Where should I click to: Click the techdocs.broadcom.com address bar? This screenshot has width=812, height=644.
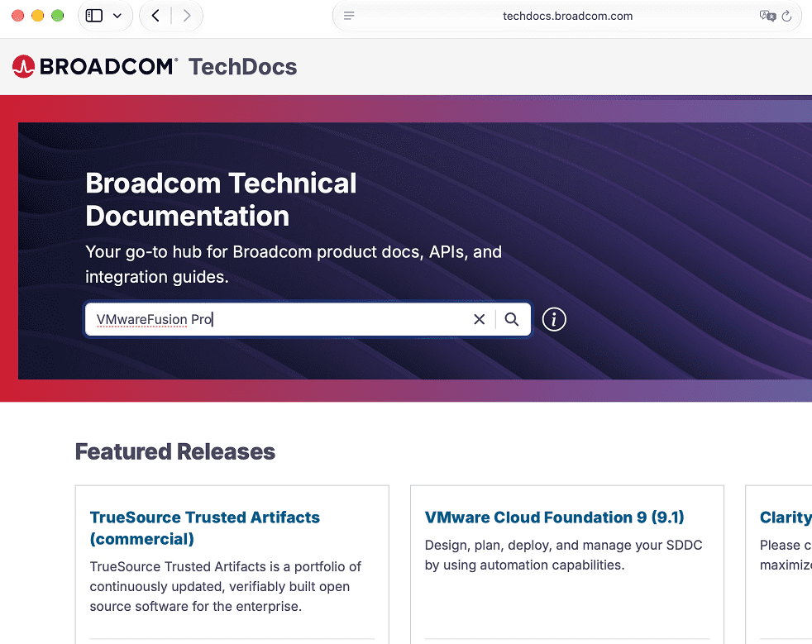click(x=567, y=16)
